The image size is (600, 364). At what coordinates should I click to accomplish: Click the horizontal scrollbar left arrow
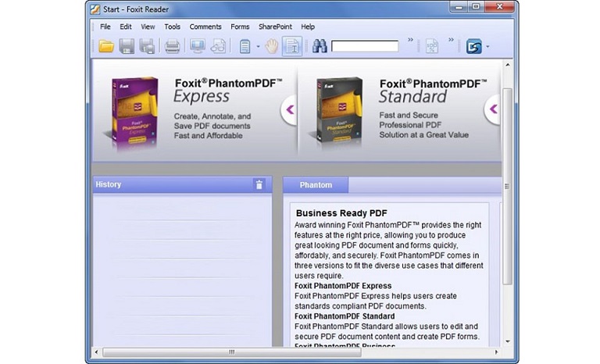[96, 352]
